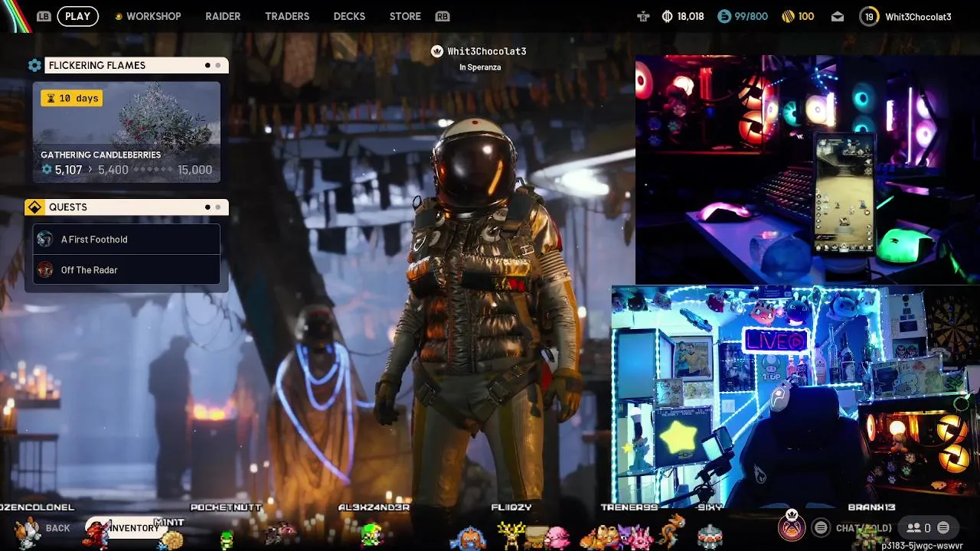Click the menu icon left of Chat (Hold)
Screen dimensions: 980x551
821,527
